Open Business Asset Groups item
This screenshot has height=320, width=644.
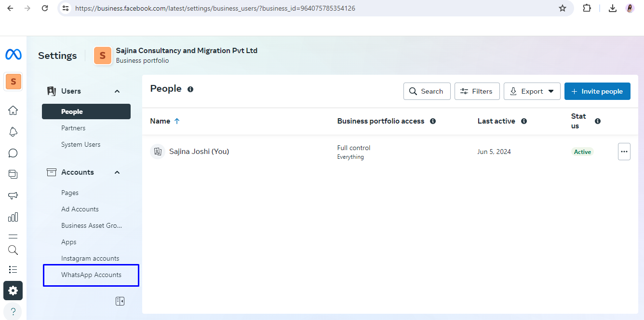point(92,225)
